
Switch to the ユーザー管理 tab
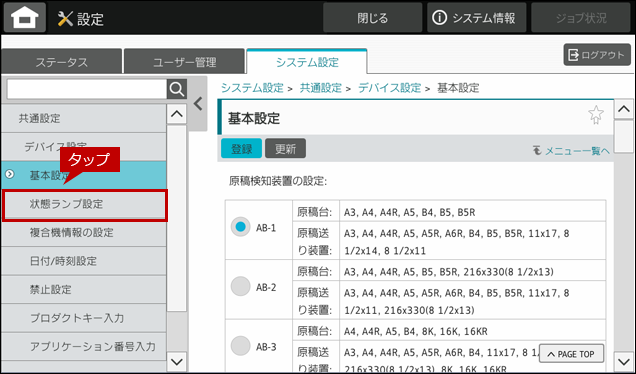[x=185, y=62]
